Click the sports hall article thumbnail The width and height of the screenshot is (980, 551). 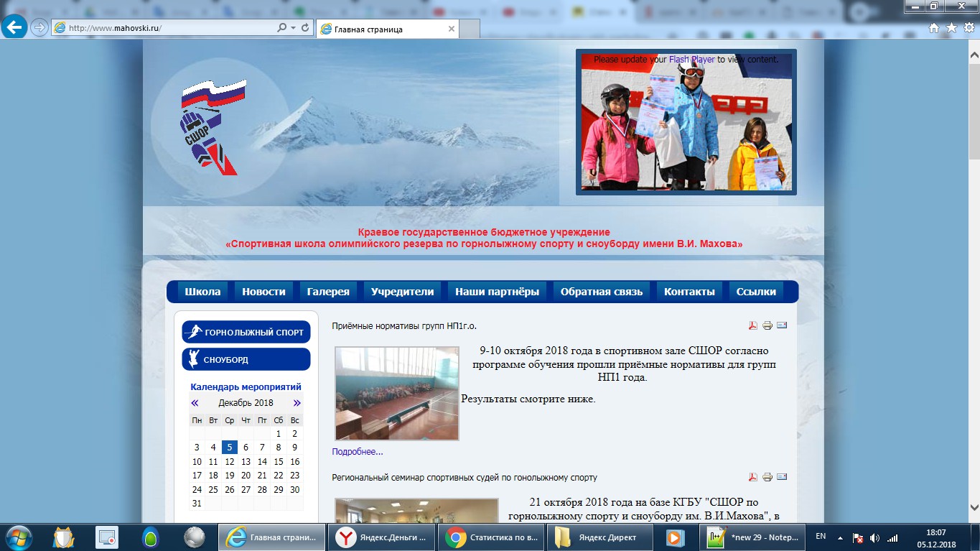point(397,393)
